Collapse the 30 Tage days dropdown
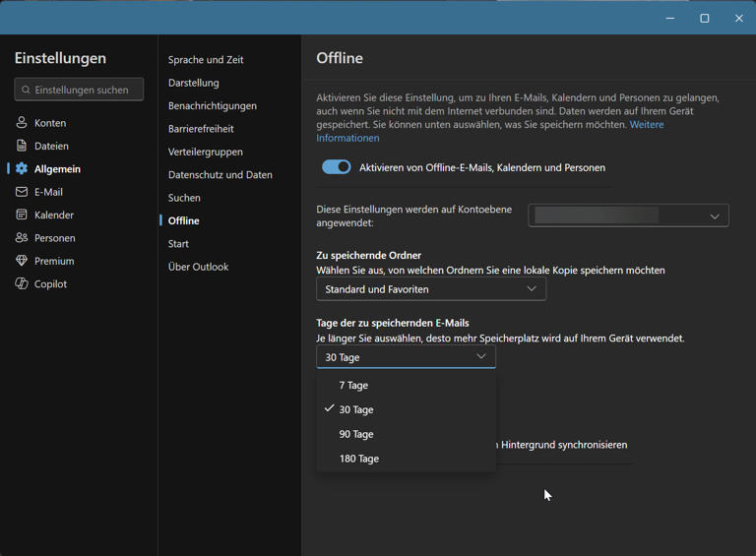 click(x=406, y=357)
